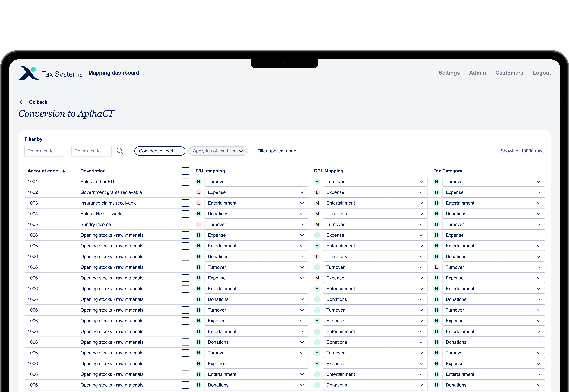Click Account code sort arrow icon
The height and width of the screenshot is (392, 569).
click(x=64, y=171)
